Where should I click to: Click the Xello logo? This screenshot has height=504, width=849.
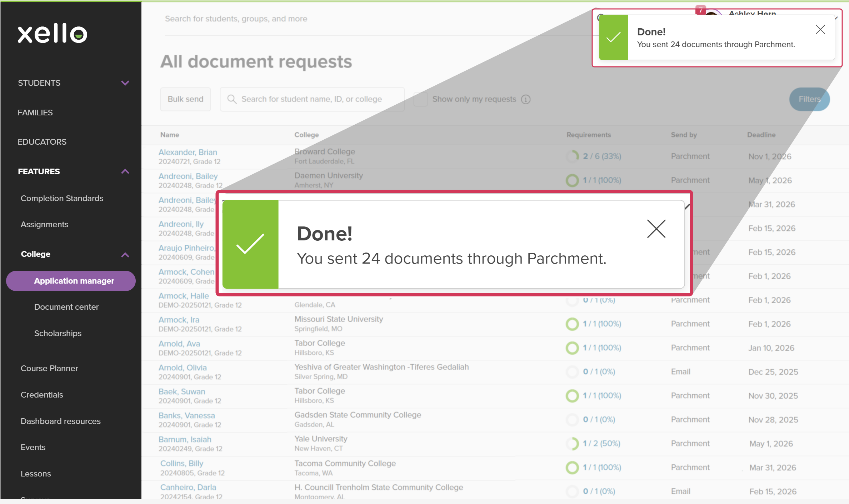click(x=52, y=34)
